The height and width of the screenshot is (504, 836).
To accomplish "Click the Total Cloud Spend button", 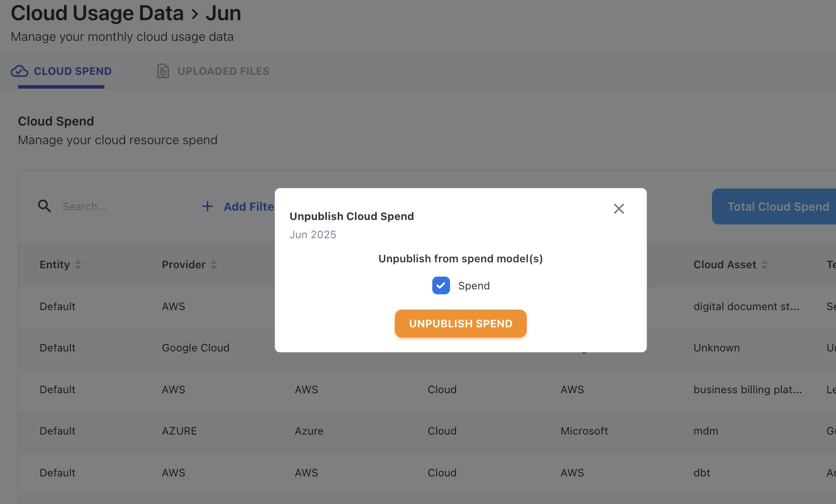I will [x=778, y=206].
